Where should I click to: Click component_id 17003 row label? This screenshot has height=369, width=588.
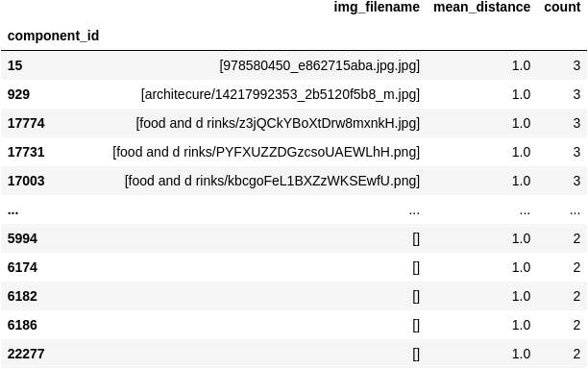(x=26, y=181)
